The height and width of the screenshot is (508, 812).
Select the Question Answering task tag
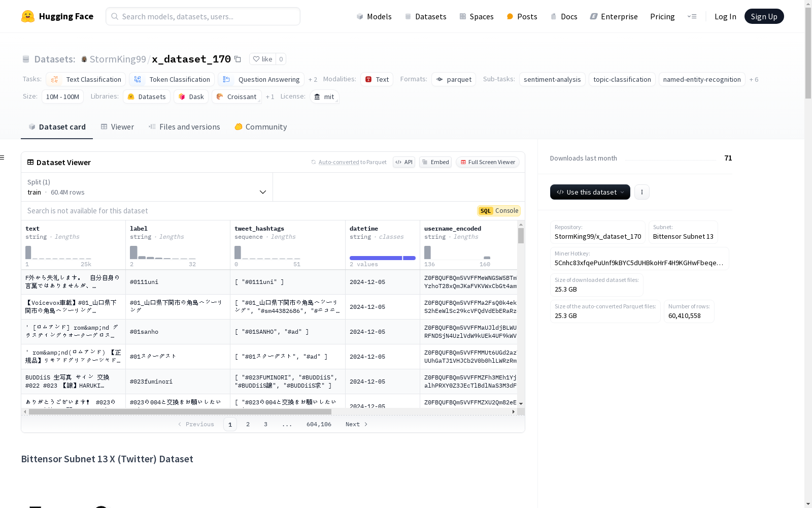pos(261,79)
